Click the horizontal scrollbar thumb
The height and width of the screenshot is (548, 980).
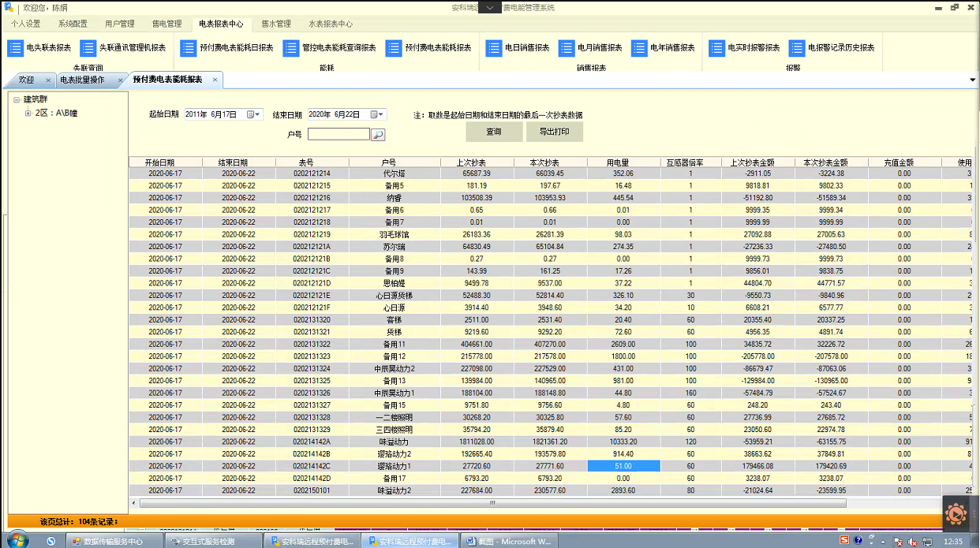coord(492,502)
